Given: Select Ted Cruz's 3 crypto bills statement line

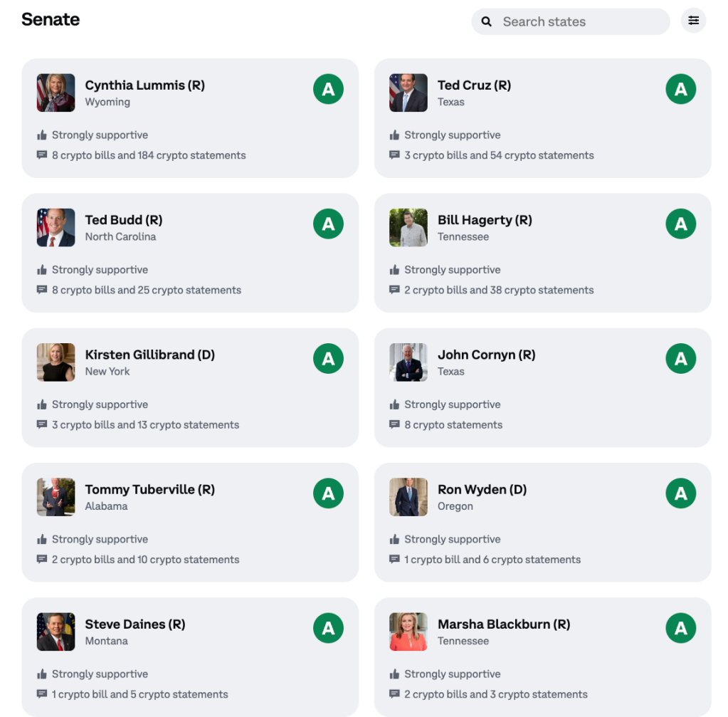Looking at the screenshot, I should point(499,155).
